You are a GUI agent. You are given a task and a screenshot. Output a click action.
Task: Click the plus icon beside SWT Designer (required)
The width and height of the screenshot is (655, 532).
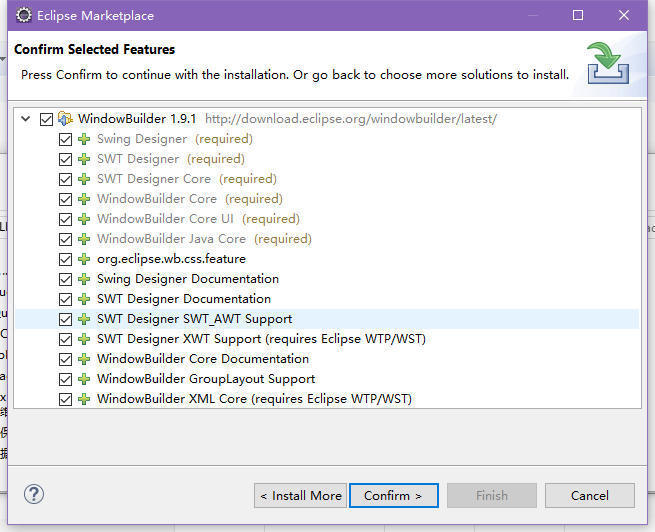pos(84,159)
